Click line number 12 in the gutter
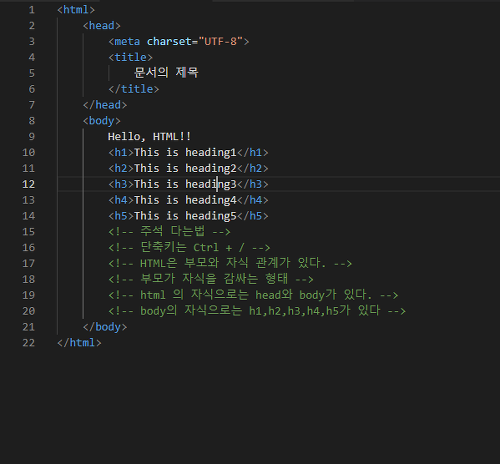500x464 pixels. [29, 184]
